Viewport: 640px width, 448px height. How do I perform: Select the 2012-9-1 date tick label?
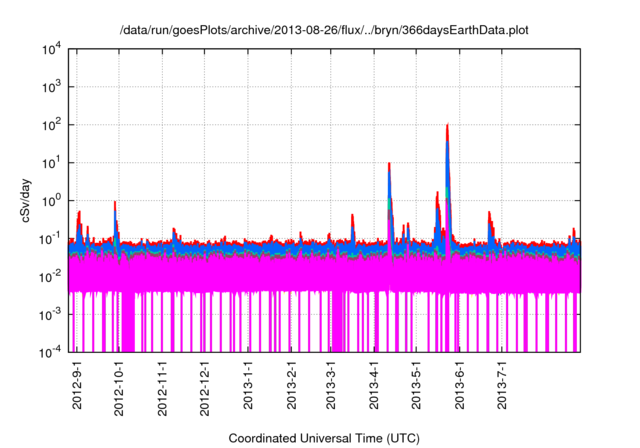tap(76, 383)
